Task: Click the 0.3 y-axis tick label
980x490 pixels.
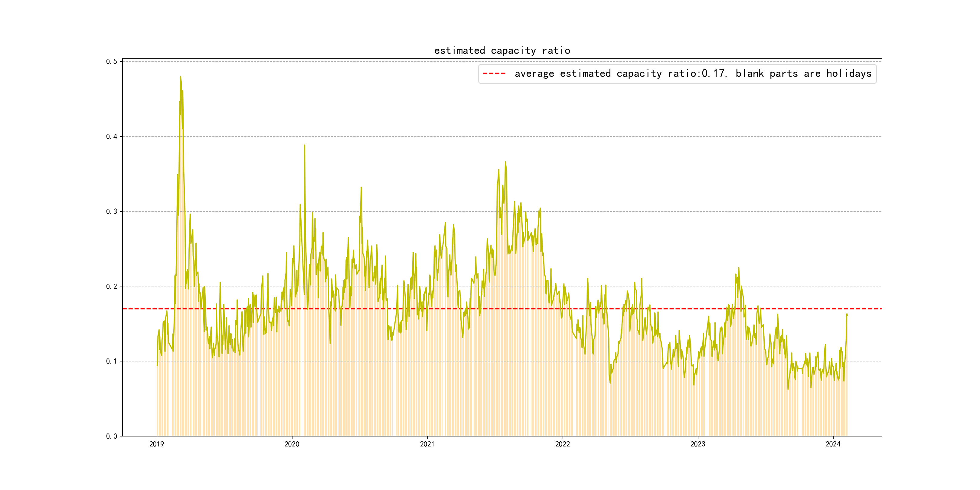Action: tap(112, 211)
